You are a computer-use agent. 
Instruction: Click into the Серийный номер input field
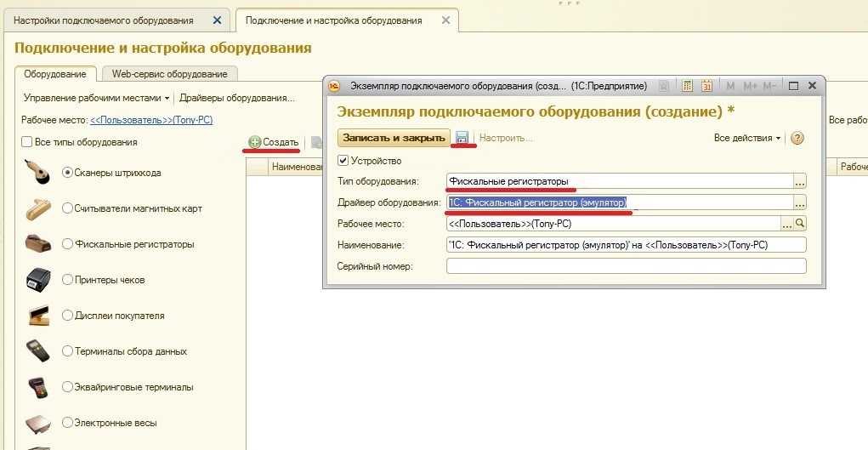tap(626, 266)
